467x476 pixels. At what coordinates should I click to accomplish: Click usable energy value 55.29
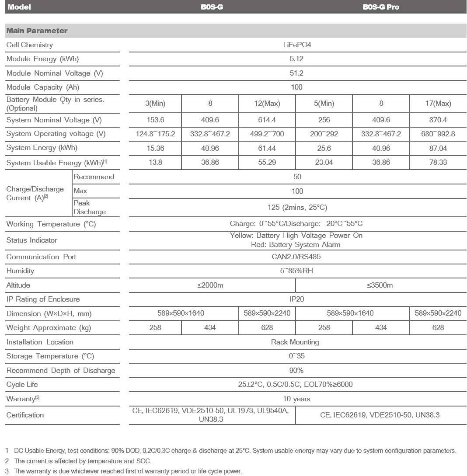tap(267, 163)
